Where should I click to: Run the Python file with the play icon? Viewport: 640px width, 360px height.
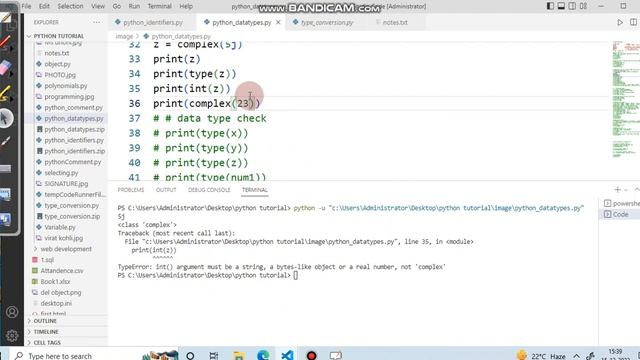tap(620, 22)
